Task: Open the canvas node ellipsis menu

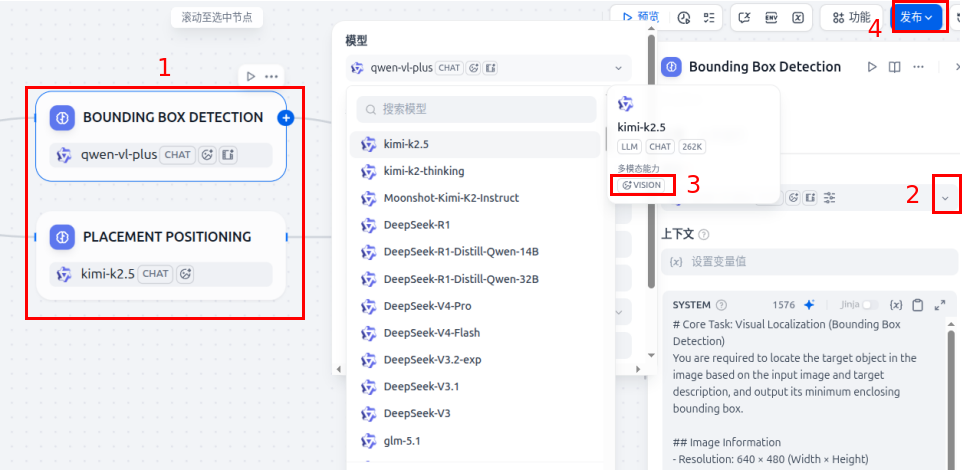Action: (271, 77)
